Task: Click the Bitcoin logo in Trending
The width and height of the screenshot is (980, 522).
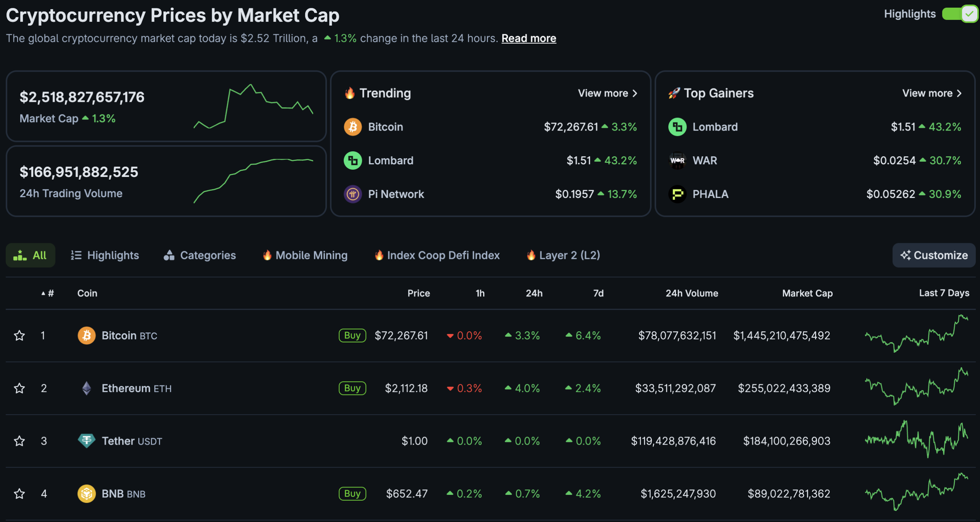Action: click(x=353, y=127)
